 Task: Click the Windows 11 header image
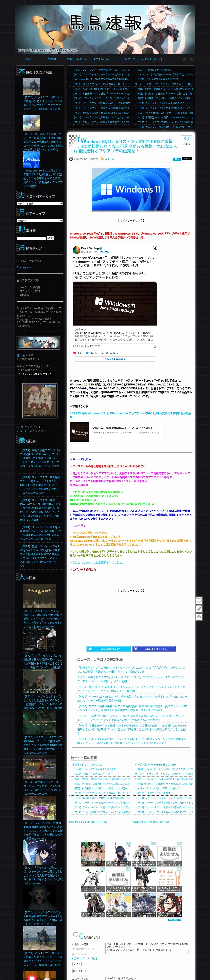[x=131, y=189]
